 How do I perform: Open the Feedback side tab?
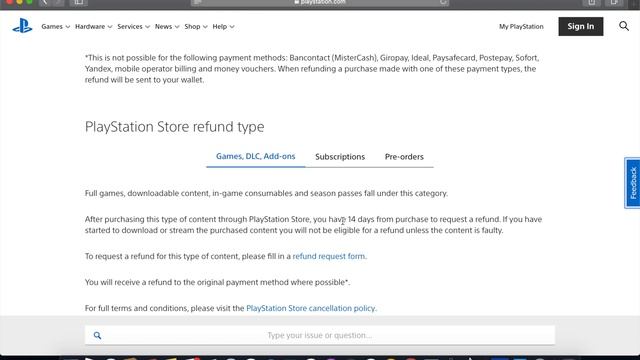(x=632, y=183)
